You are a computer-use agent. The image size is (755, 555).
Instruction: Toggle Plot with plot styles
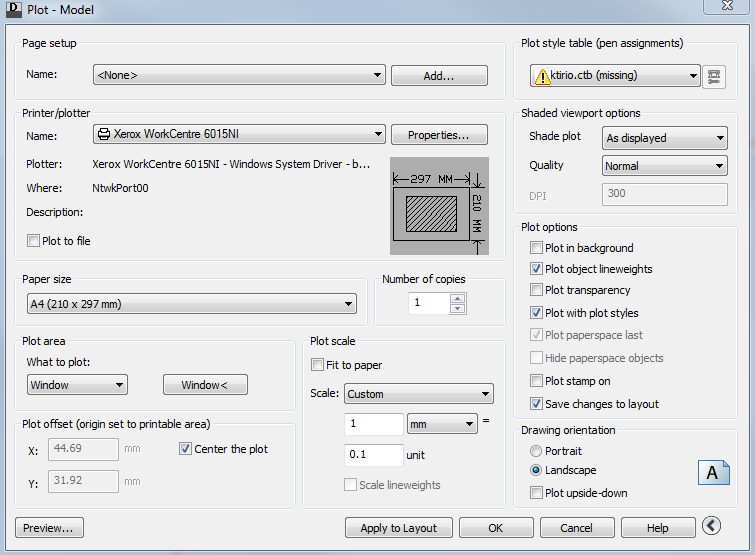[x=536, y=313]
